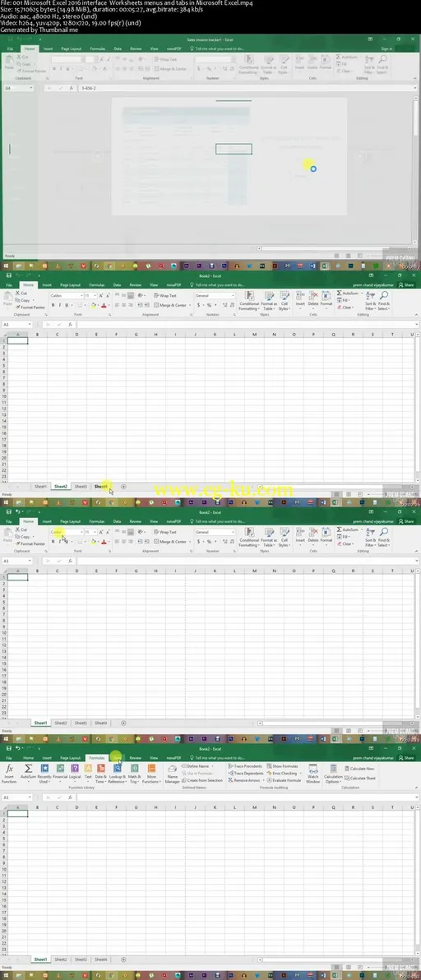Select Sheet2 tab in the third frame

[x=61, y=723]
